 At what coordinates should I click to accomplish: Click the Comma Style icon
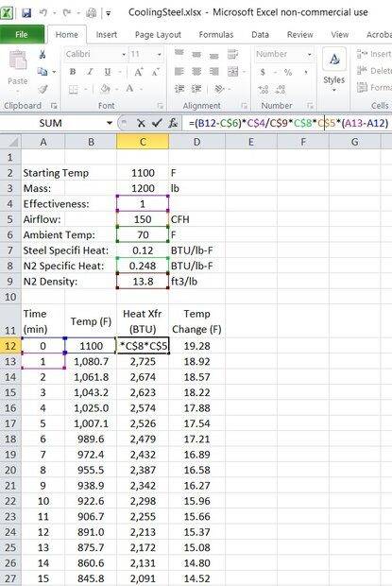click(306, 72)
